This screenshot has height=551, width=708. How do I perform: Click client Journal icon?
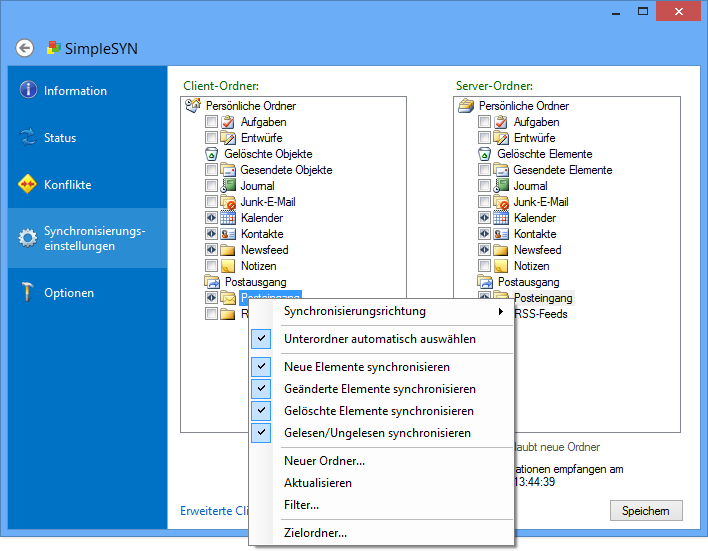pos(228,186)
